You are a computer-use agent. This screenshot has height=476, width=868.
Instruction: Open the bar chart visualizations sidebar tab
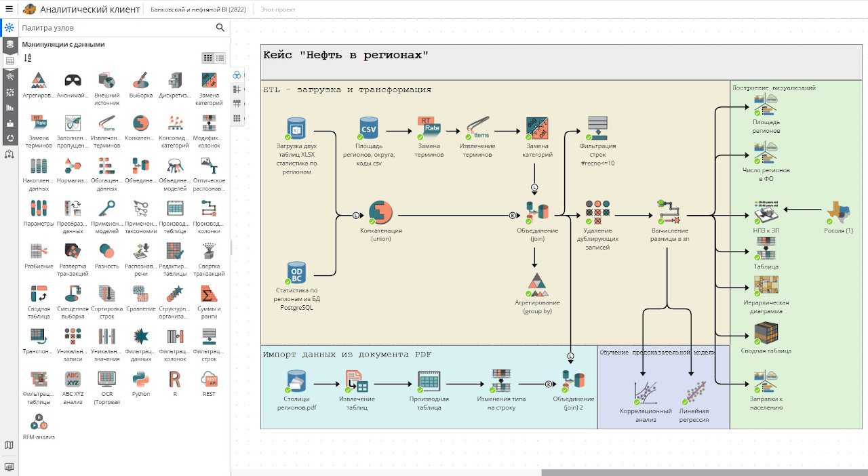(9, 107)
